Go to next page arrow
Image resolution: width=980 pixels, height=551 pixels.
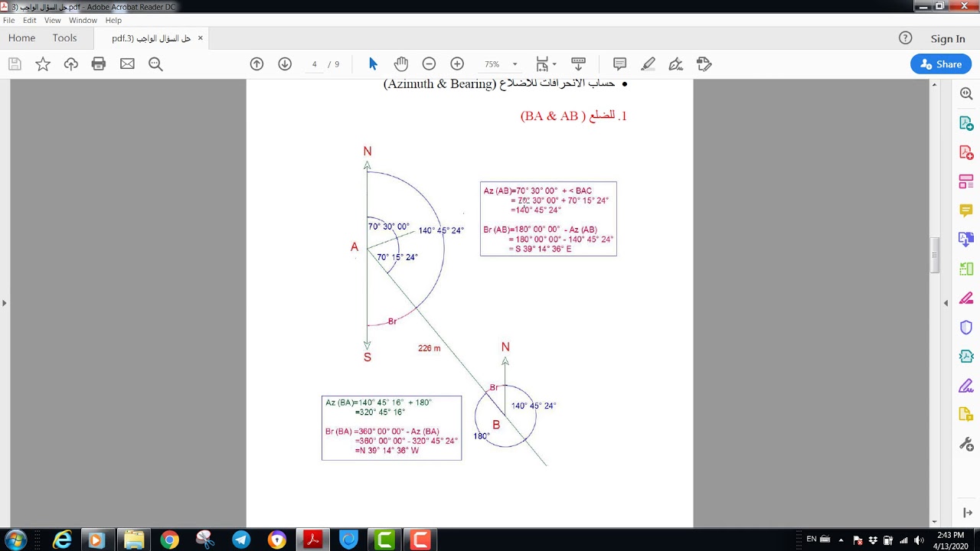click(x=285, y=64)
